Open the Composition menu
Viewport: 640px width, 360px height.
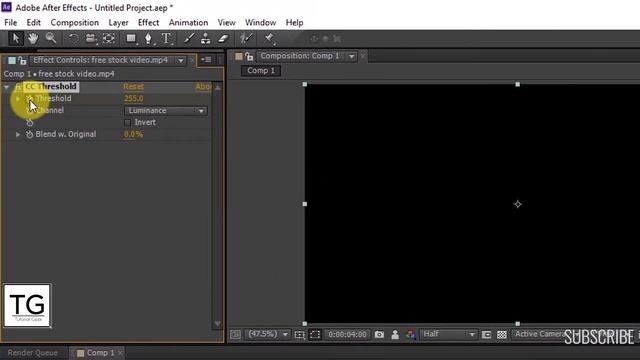(75, 22)
